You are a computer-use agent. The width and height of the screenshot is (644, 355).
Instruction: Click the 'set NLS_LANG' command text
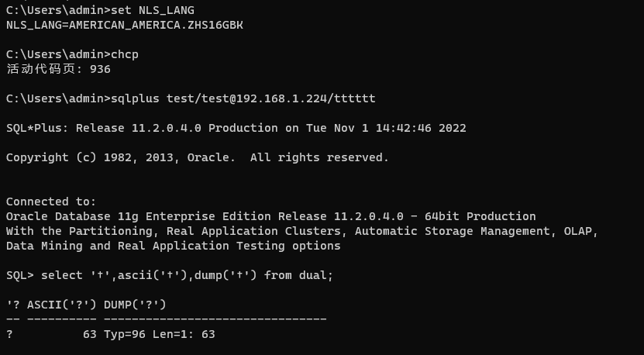point(153,10)
